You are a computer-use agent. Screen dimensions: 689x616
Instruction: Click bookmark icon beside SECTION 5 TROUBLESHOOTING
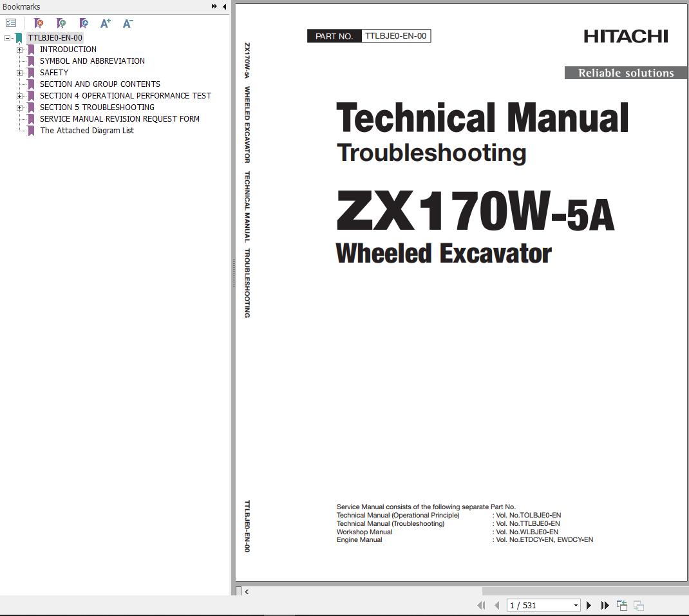click(31, 107)
